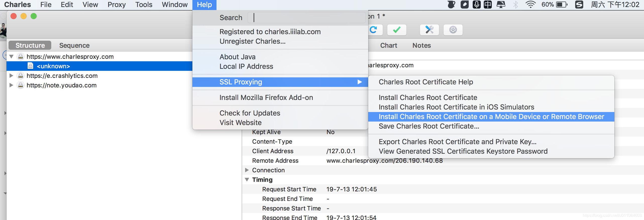
Task: Click document icon beside <unknown> entry
Action: [x=30, y=66]
